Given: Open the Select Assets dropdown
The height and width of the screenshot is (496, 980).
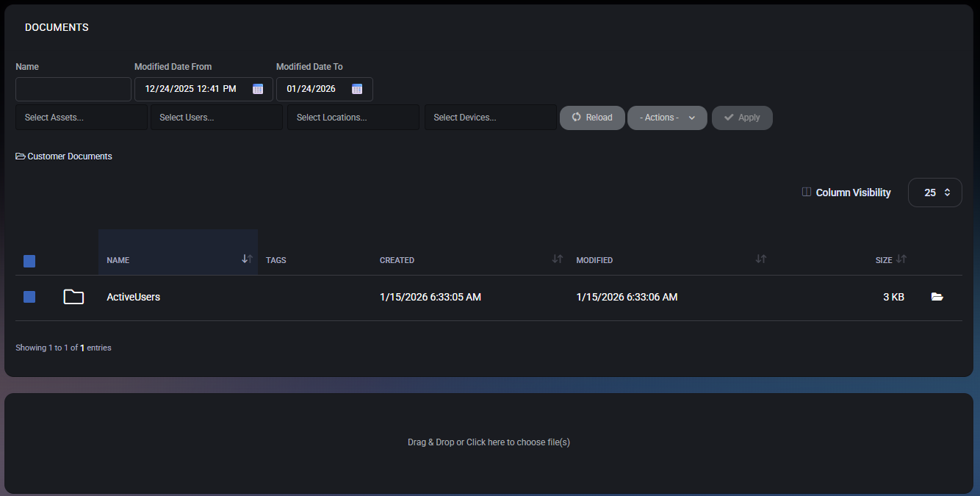Looking at the screenshot, I should 82,118.
